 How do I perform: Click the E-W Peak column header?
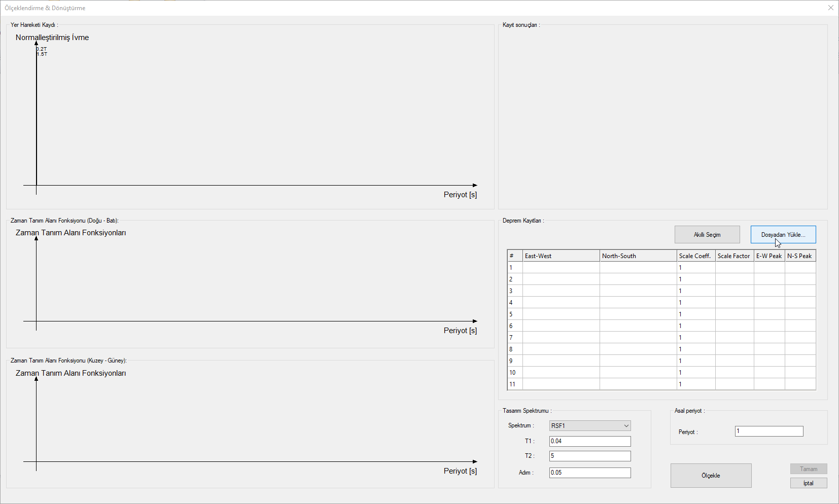pos(769,256)
